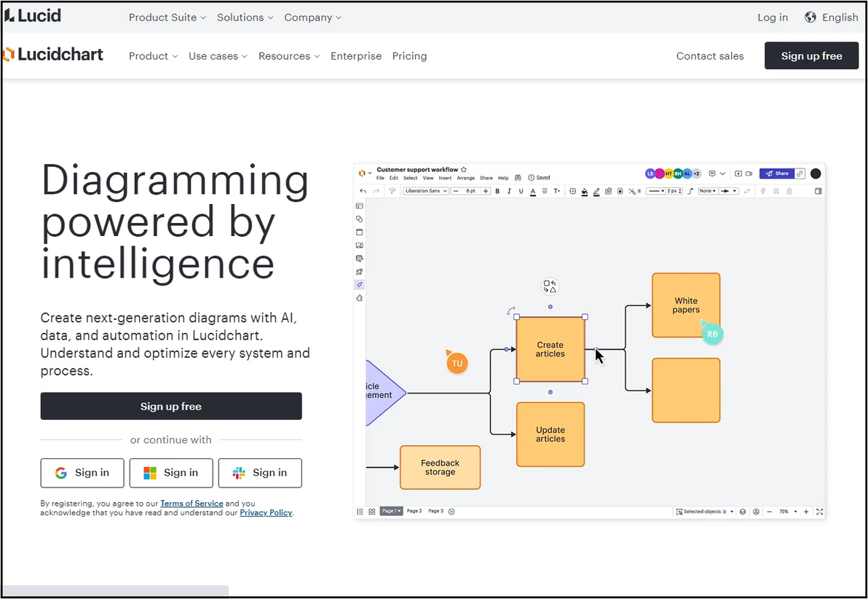Select the shapes panel sidebar icon
Image resolution: width=868 pixels, height=599 pixels.
(x=359, y=219)
